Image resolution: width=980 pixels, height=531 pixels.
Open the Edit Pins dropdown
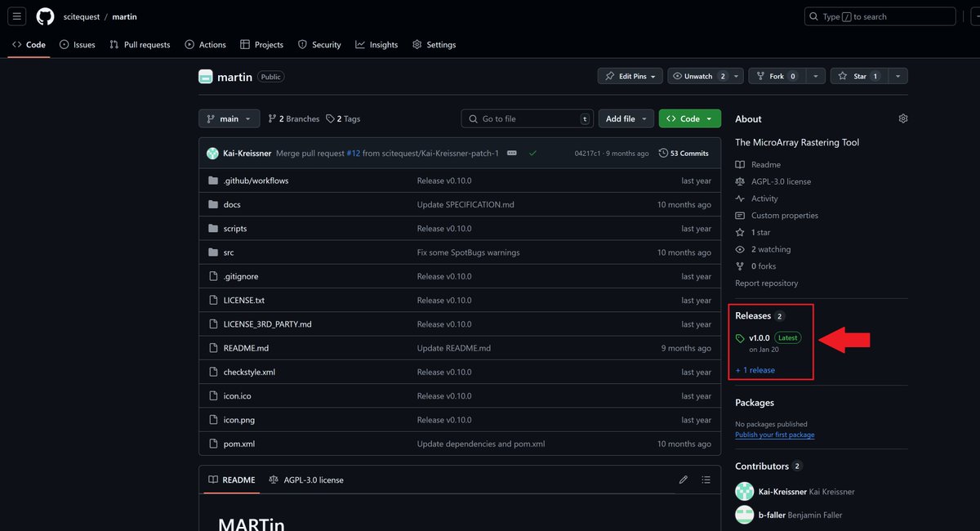pos(629,76)
